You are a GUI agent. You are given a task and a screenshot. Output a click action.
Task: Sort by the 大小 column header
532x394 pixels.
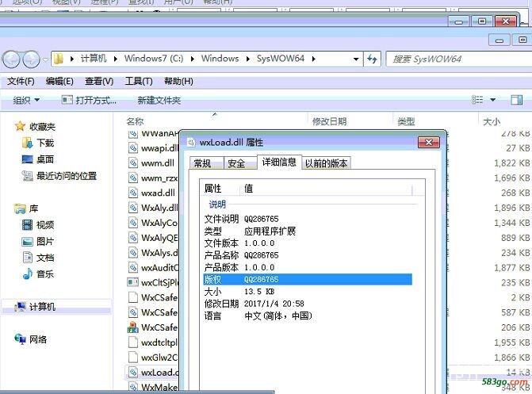coord(492,121)
